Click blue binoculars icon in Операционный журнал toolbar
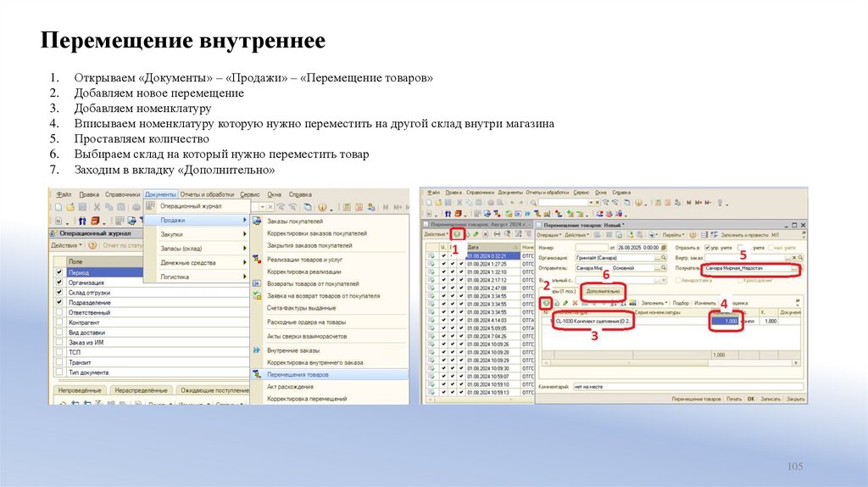This screenshot has width=868, height=487. tap(82, 221)
